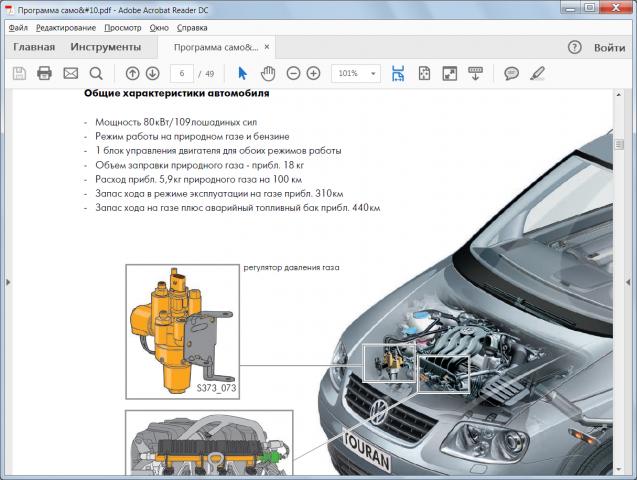Open the Find text magnifier icon
Image resolution: width=637 pixels, height=480 pixels.
point(96,74)
